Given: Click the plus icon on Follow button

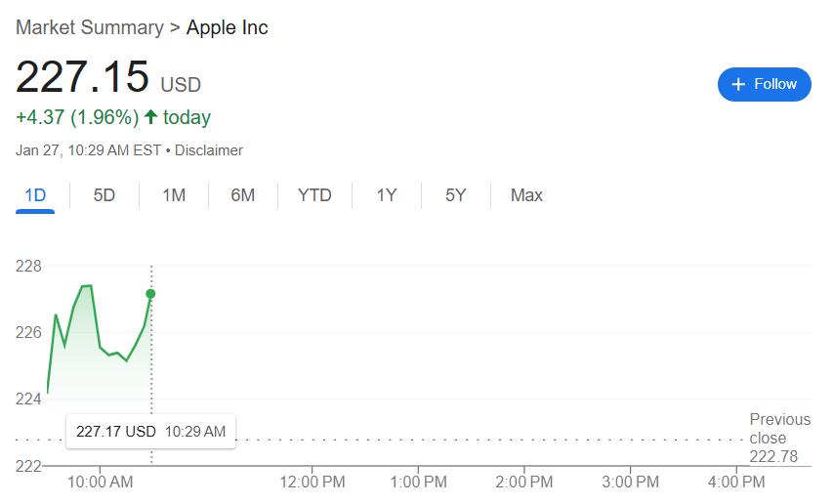Looking at the screenshot, I should point(738,84).
